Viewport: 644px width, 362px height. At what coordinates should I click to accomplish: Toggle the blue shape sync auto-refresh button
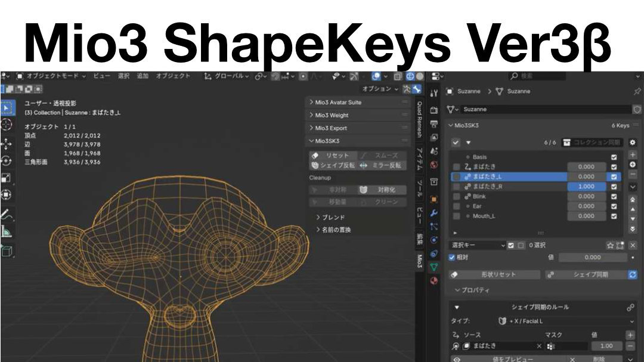click(x=633, y=274)
